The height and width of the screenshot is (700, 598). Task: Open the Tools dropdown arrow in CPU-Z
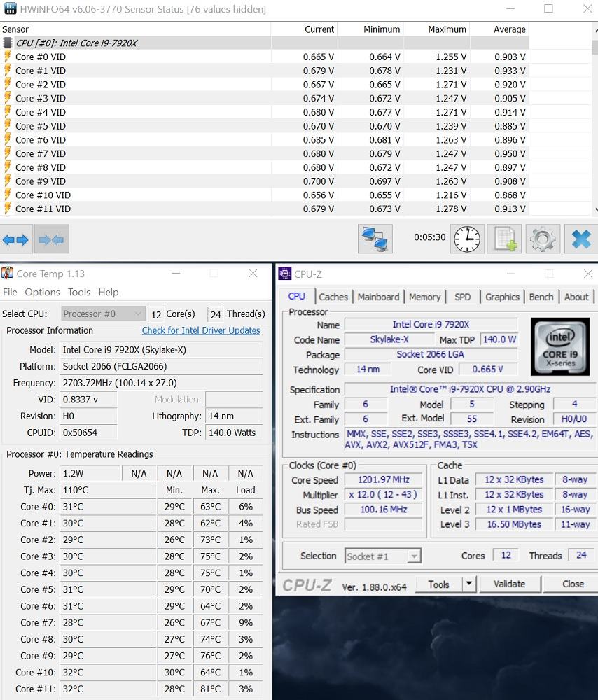pyautogui.click(x=469, y=584)
